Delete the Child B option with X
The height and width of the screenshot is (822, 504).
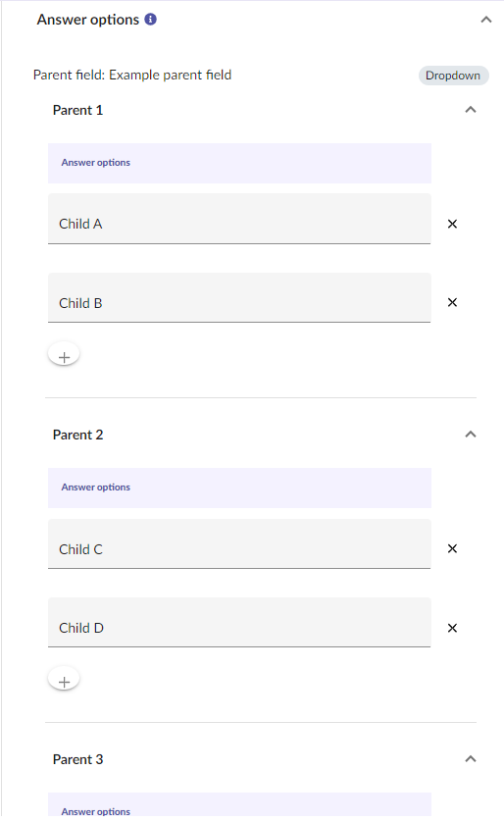click(x=452, y=302)
